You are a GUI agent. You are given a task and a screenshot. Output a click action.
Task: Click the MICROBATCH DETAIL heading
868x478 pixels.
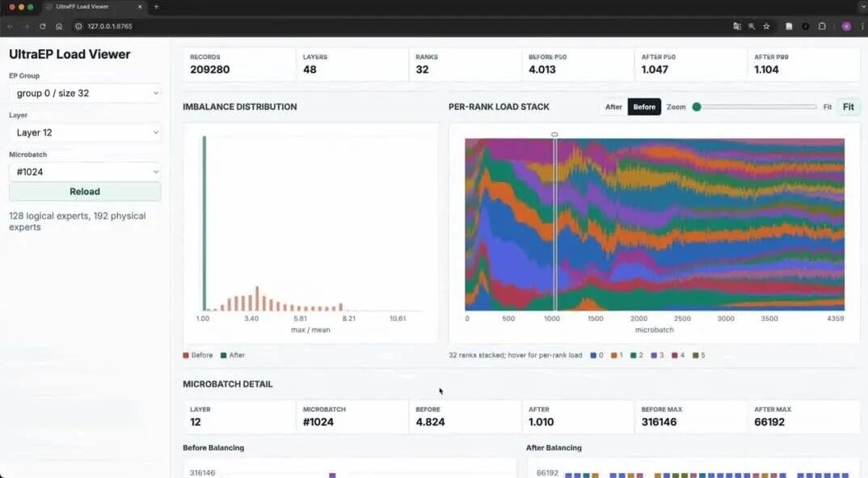228,384
